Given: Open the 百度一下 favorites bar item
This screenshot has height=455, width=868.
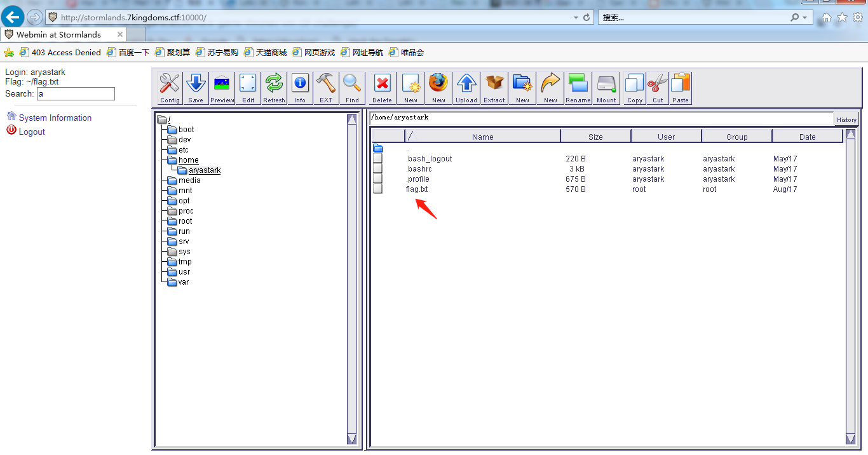Looking at the screenshot, I should pyautogui.click(x=128, y=52).
